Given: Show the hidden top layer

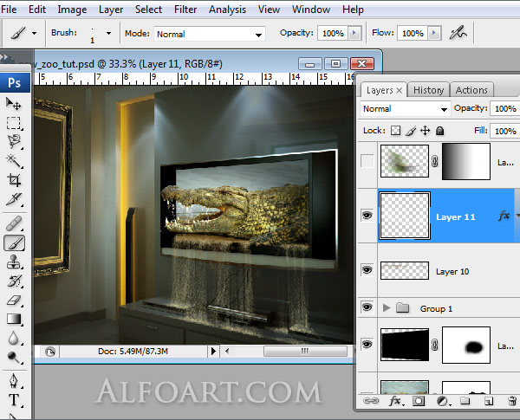Looking at the screenshot, I should click(367, 161).
